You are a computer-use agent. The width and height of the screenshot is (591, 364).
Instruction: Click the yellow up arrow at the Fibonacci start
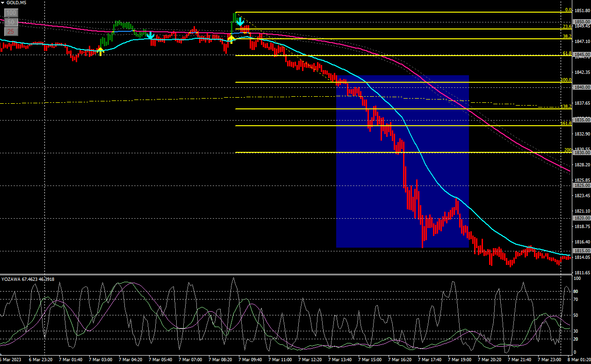(x=231, y=39)
